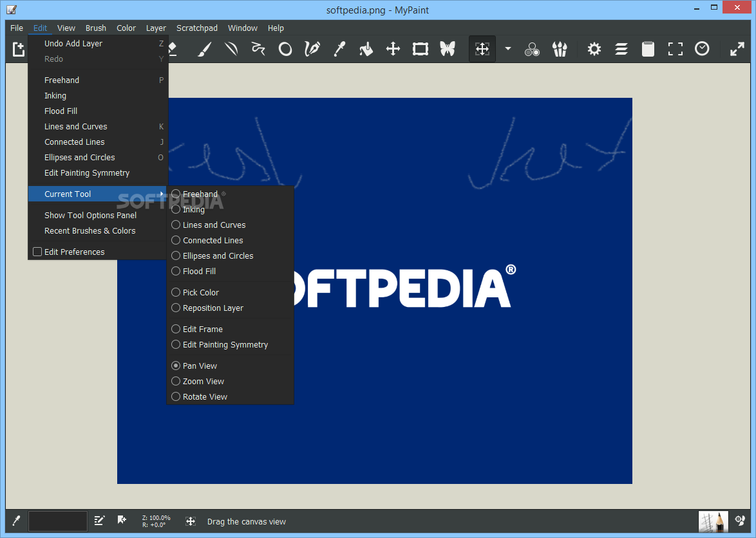Select the butterfly Symmetry tool icon
756x538 pixels.
click(x=448, y=49)
